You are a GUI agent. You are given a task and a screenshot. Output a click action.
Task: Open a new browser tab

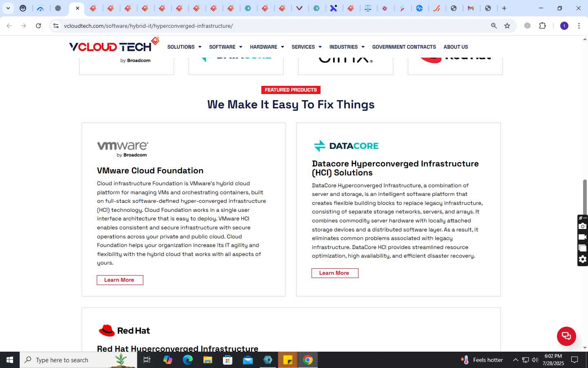tap(504, 8)
